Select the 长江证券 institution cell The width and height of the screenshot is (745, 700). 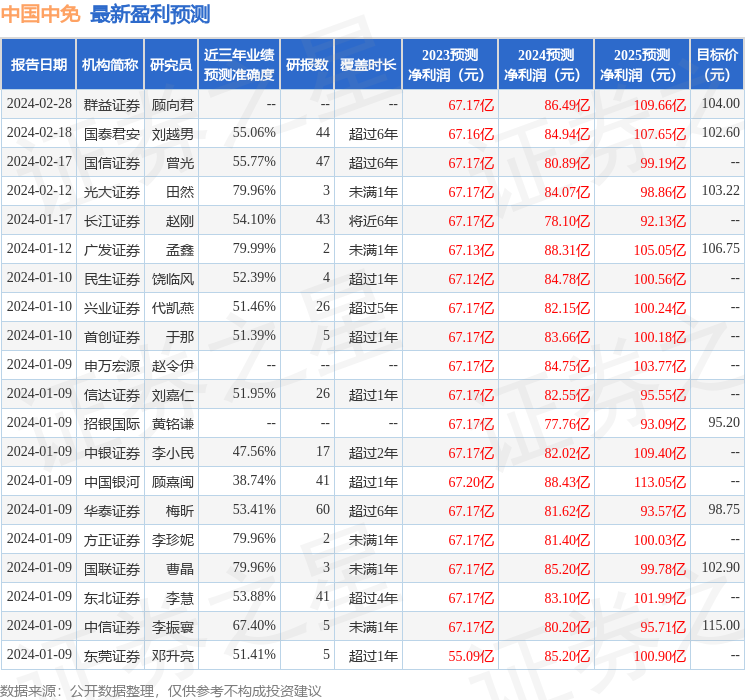(x=112, y=221)
